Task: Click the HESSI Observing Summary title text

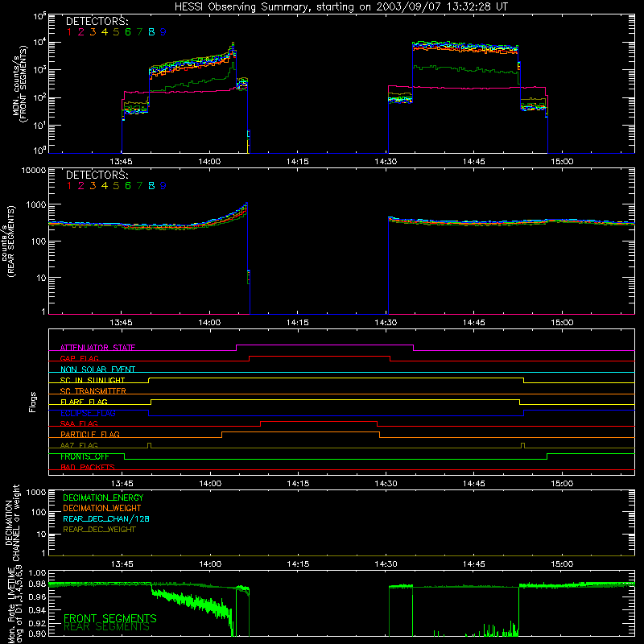Action: point(341,7)
